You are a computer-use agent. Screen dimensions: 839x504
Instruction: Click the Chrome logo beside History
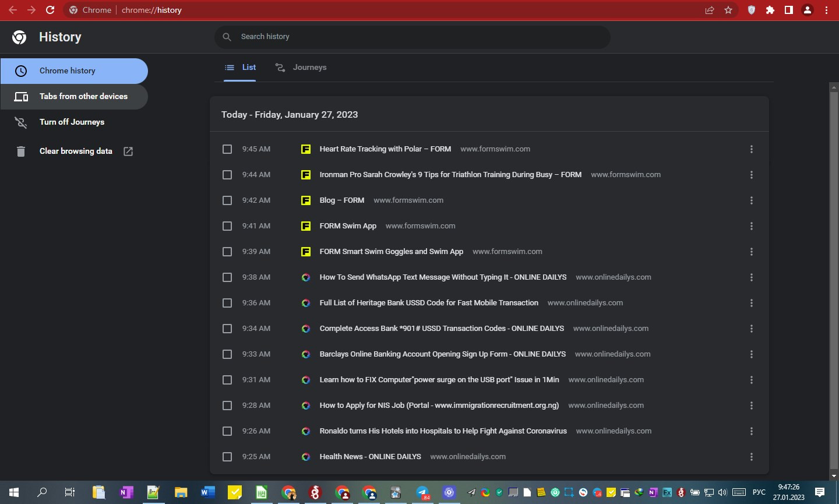(19, 37)
